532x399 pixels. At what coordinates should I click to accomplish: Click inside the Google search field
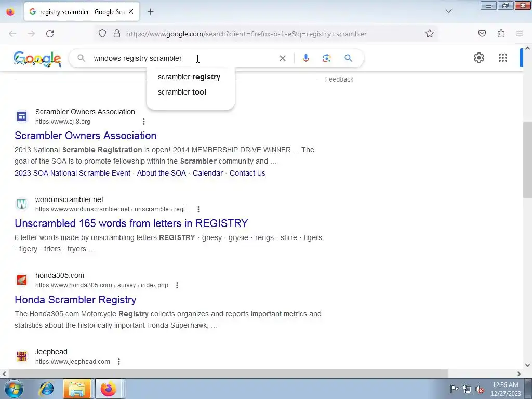pos(183,58)
